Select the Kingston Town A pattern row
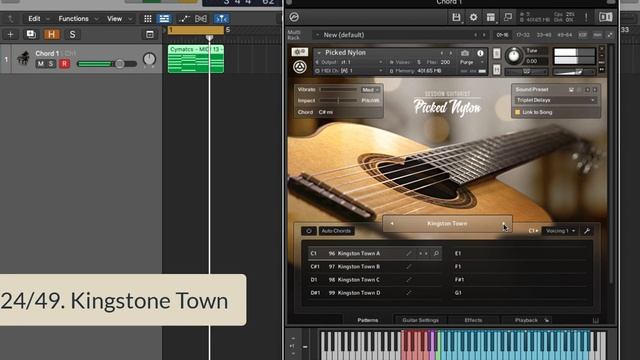This screenshot has height=360, width=640. 374,253
